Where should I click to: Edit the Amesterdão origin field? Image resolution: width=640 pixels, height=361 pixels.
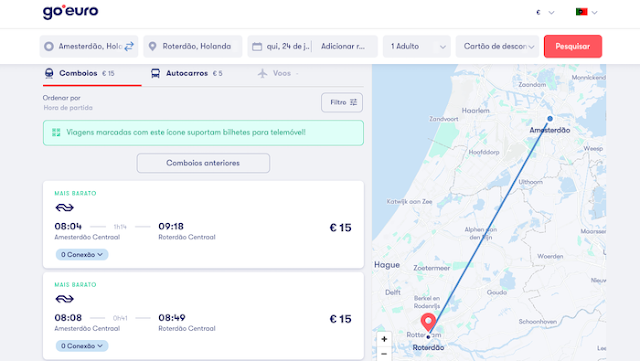click(90, 47)
